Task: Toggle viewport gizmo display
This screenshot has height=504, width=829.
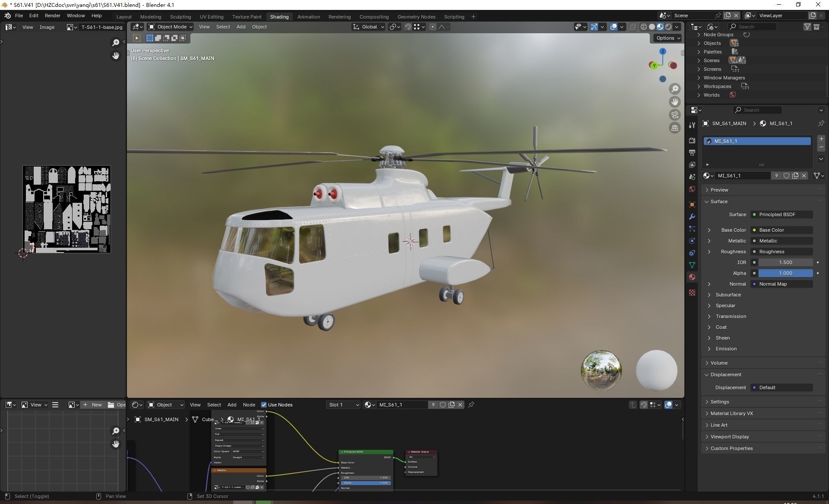Action: coord(594,27)
